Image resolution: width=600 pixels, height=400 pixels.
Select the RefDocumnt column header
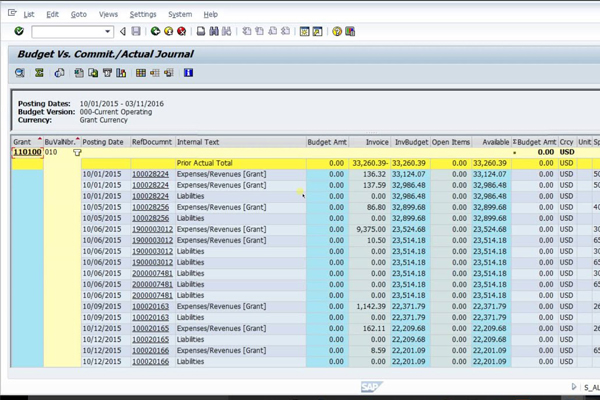click(x=153, y=142)
